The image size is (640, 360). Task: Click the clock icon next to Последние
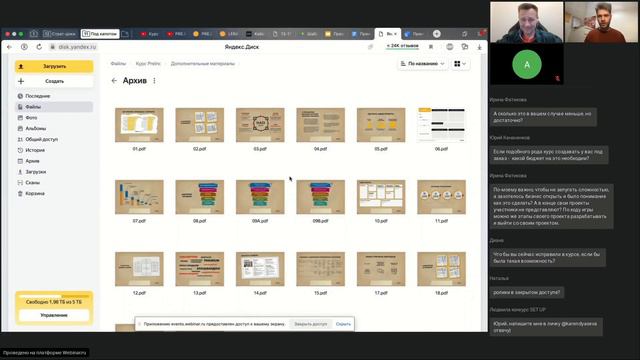point(20,96)
